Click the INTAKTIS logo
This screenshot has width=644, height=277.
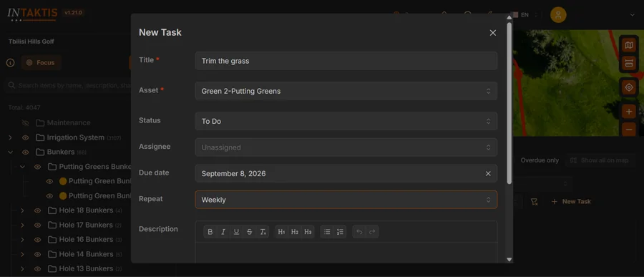pyautogui.click(x=32, y=14)
